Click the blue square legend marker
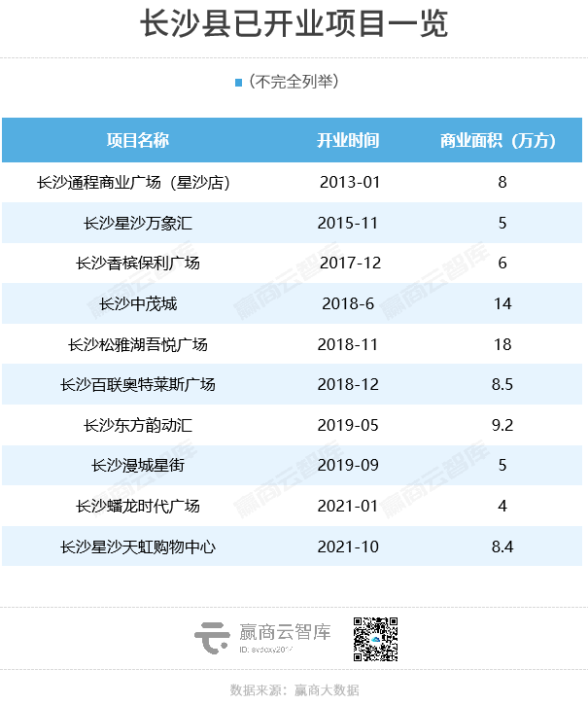The width and height of the screenshot is (588, 705). (x=239, y=83)
